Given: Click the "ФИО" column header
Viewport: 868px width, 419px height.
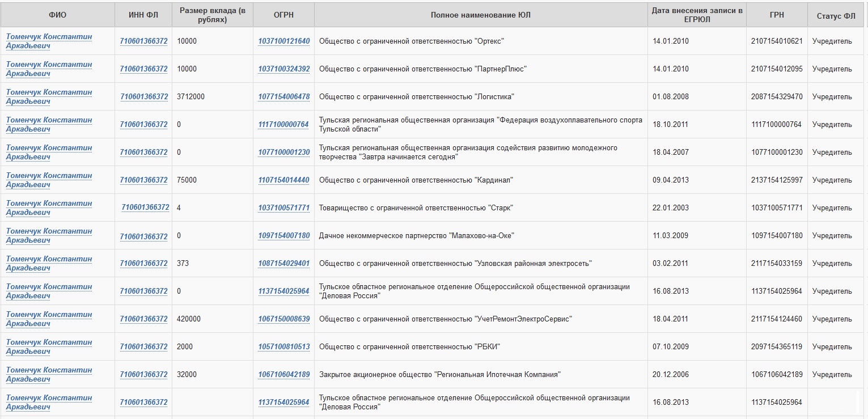Looking at the screenshot, I should (x=57, y=15).
